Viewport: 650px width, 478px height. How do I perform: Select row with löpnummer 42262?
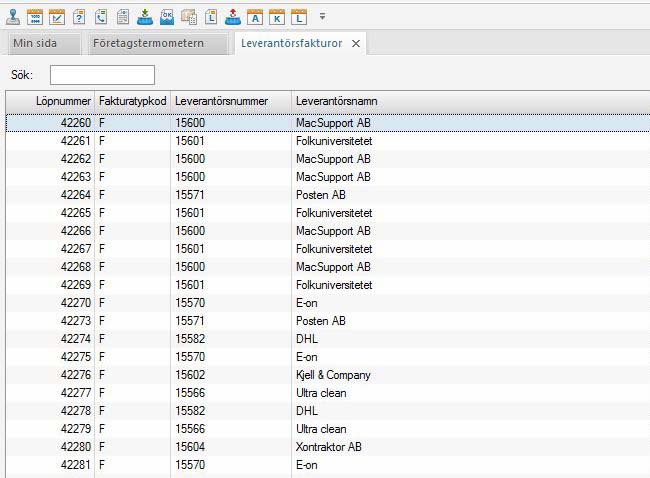pos(328,159)
